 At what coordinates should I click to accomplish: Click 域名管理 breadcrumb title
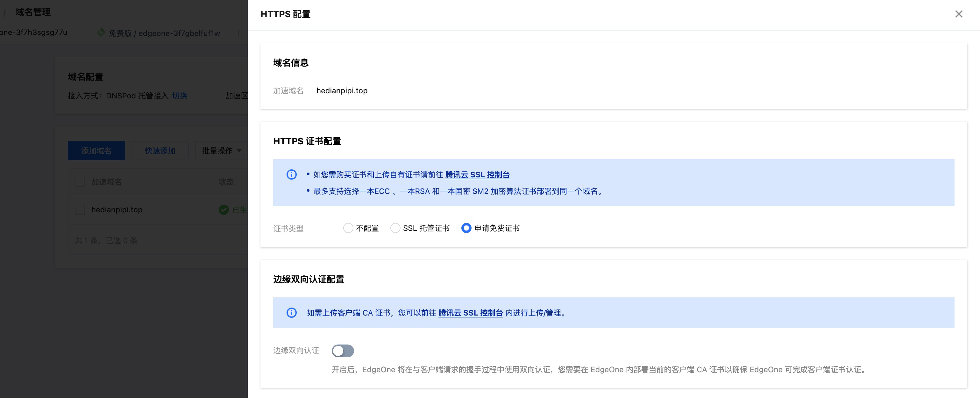(x=33, y=12)
